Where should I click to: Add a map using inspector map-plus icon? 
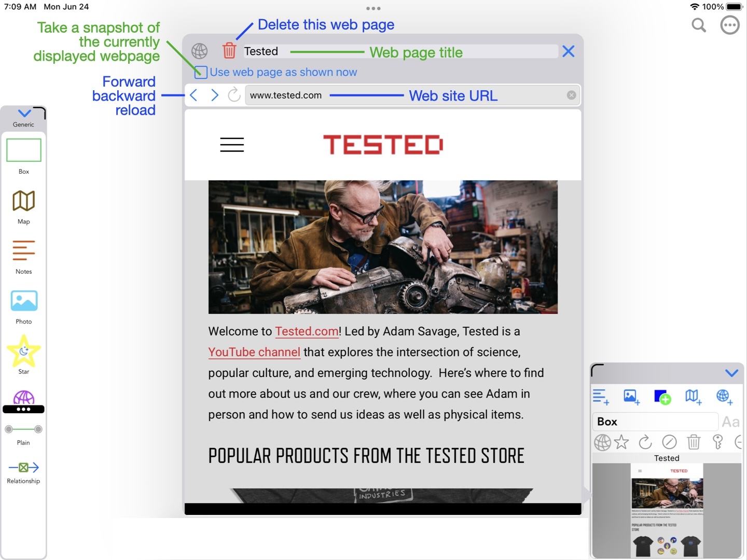pyautogui.click(x=694, y=397)
